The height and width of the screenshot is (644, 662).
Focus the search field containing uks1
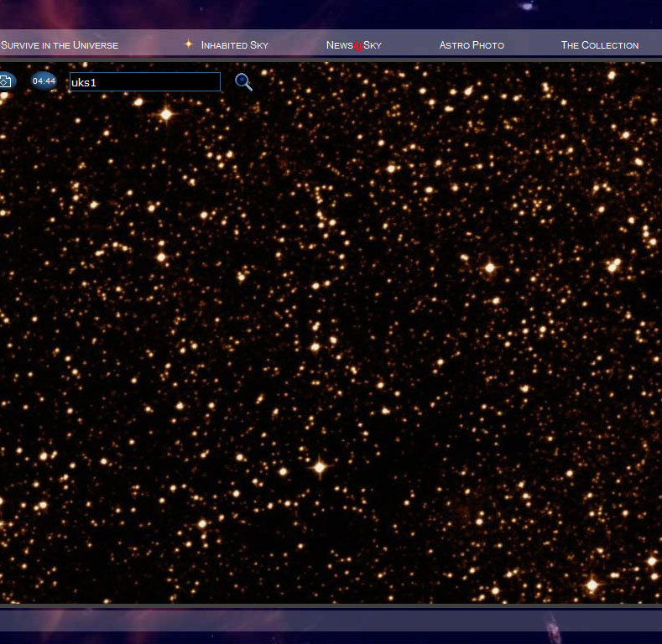145,82
